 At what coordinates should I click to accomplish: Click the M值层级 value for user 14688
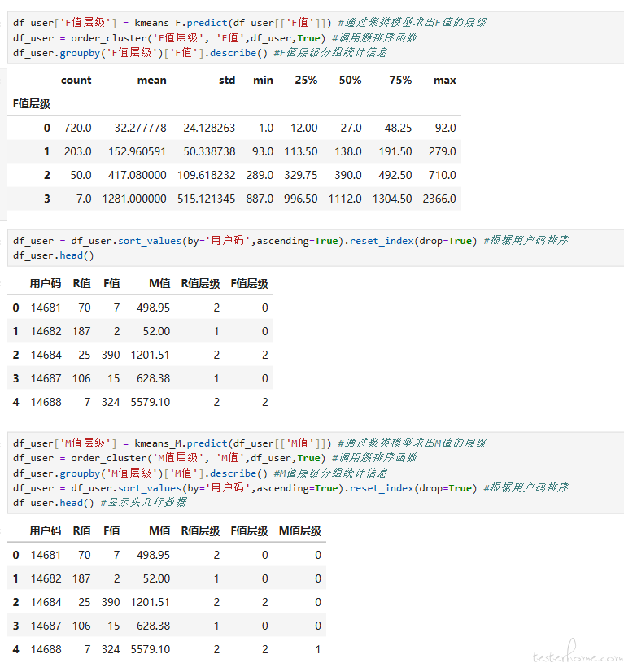point(317,649)
